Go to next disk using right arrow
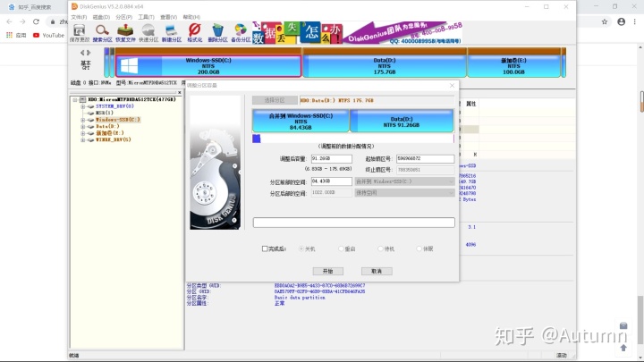Screen dimensions: 644x362 [x=89, y=53]
